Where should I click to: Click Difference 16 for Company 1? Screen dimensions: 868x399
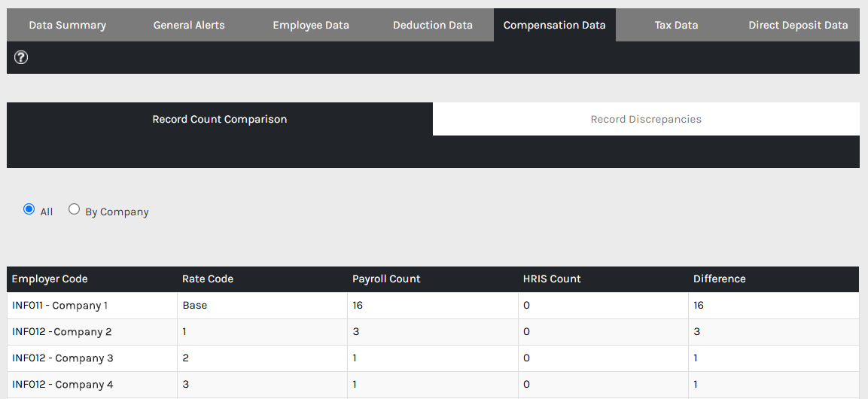click(774, 306)
